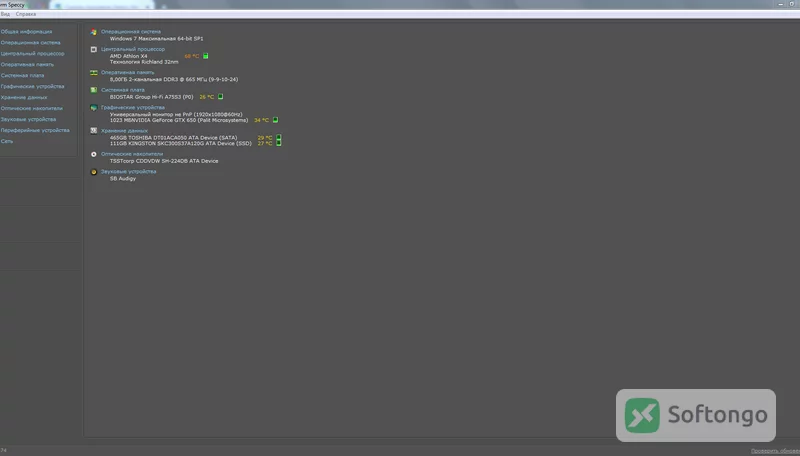800x456 pixels.
Task: Click the monitor icon beside Графические устройства
Action: (93, 108)
